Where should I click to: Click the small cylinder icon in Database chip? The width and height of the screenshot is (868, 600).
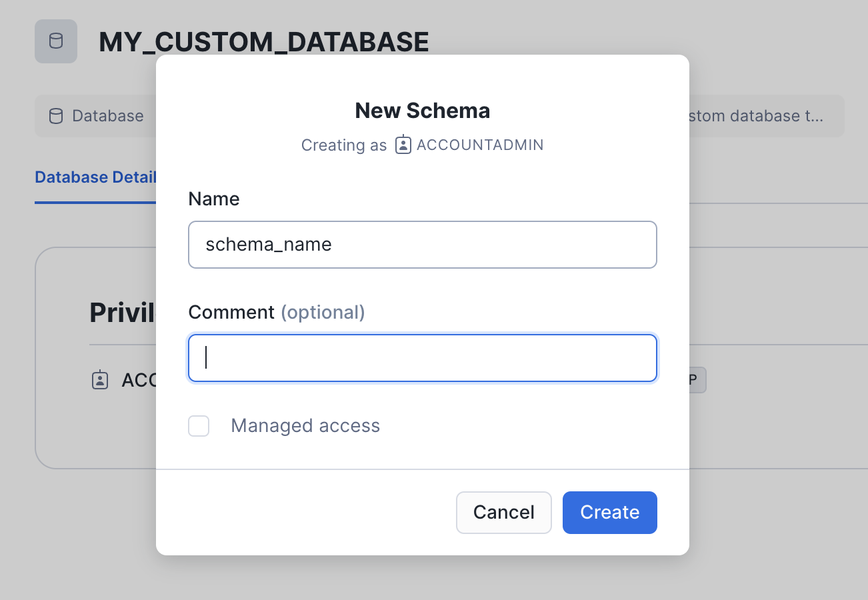pyautogui.click(x=56, y=116)
